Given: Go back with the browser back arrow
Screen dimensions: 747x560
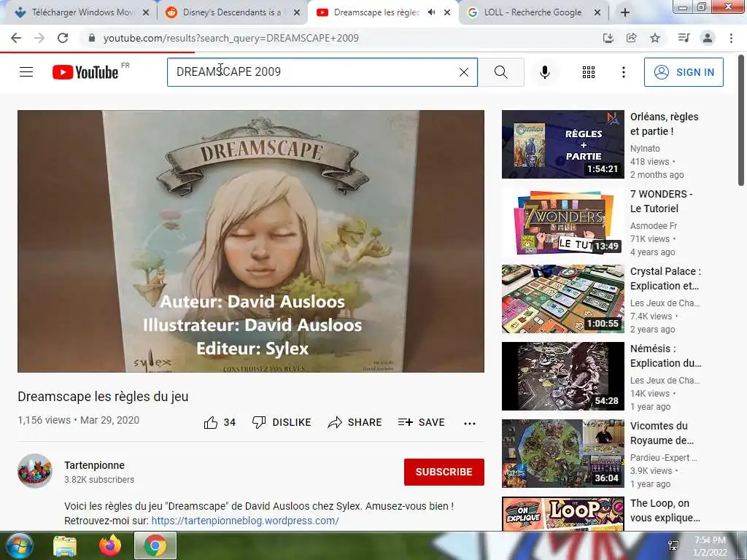Looking at the screenshot, I should (x=16, y=38).
